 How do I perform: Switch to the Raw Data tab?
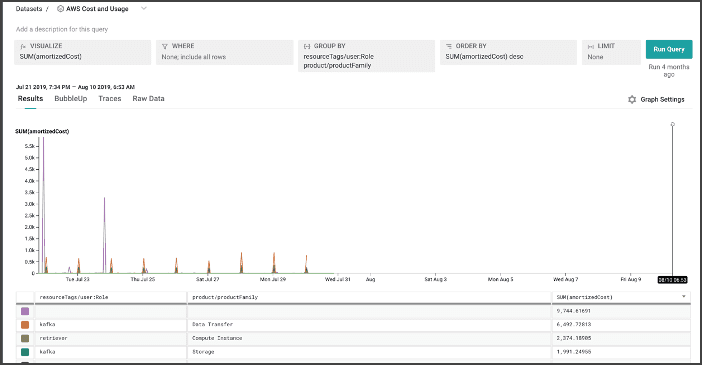[148, 99]
